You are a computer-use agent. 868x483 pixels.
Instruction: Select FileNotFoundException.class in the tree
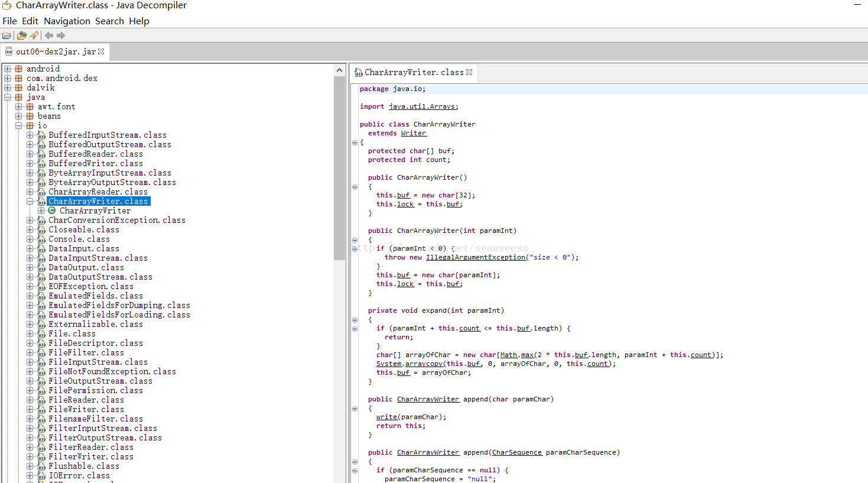(x=112, y=371)
